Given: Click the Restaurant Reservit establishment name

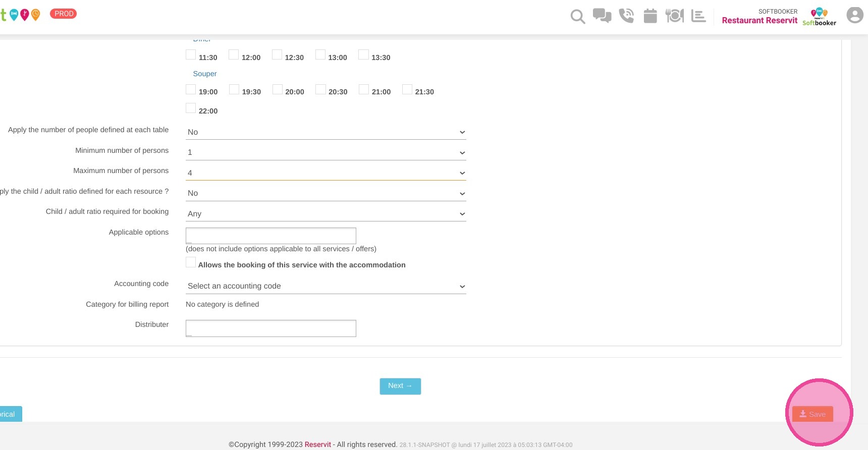Looking at the screenshot, I should [759, 20].
